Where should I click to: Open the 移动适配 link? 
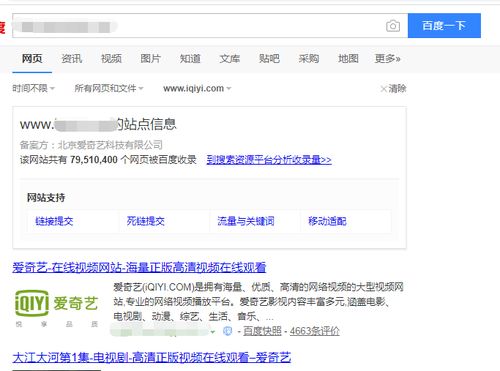pos(327,221)
